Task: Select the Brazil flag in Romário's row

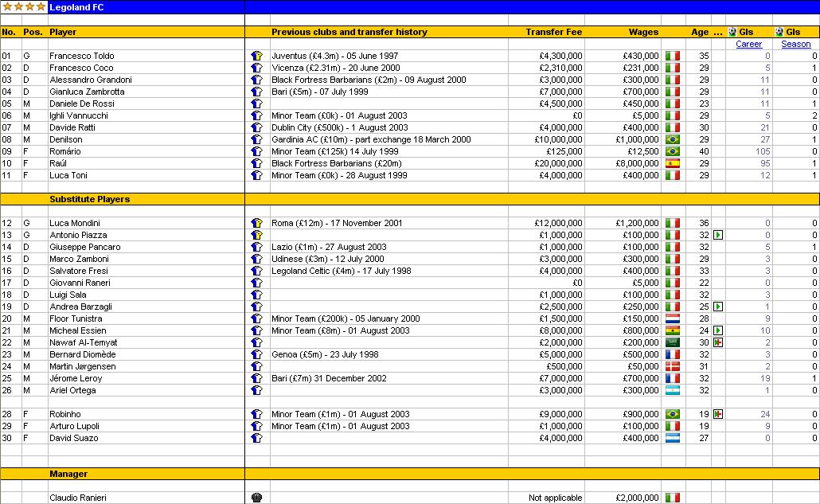Action: click(673, 151)
